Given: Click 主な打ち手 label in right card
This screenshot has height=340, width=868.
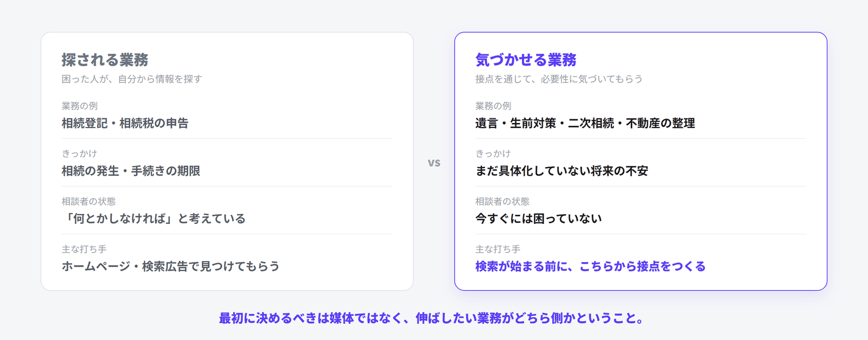Looking at the screenshot, I should click(497, 249).
